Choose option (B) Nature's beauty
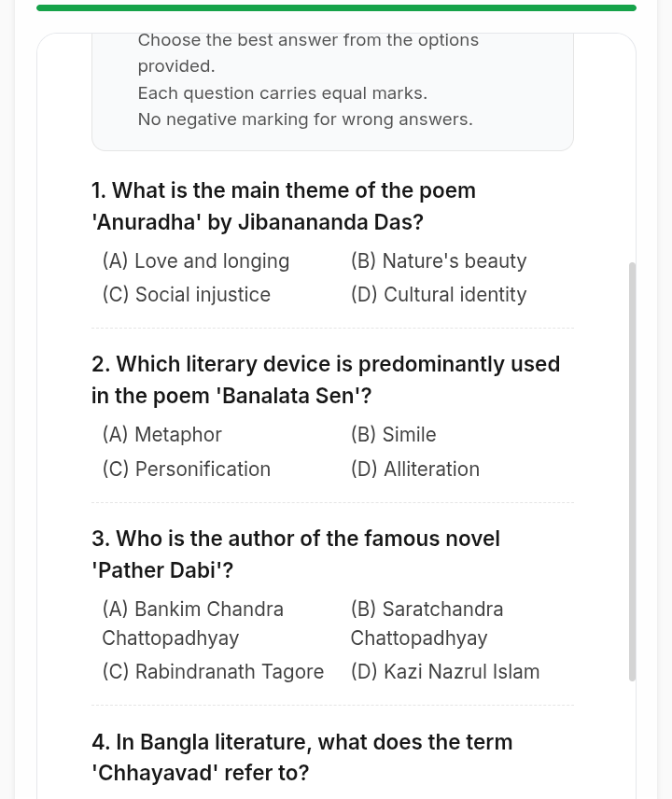 pos(439,261)
